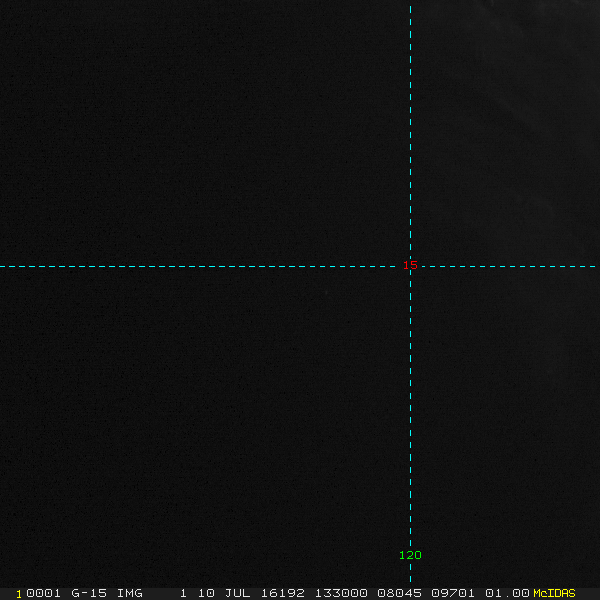600x600 pixels.
Task: Select the G-15 satellite identifier text
Action: pos(90,593)
